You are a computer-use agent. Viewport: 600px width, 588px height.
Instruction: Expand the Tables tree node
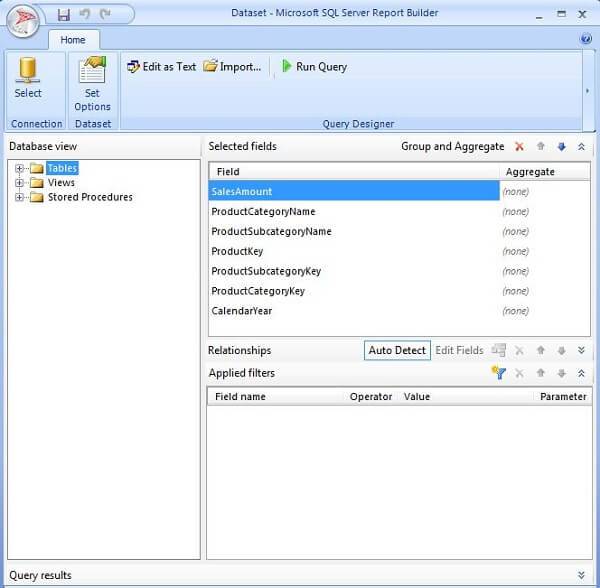(x=19, y=168)
